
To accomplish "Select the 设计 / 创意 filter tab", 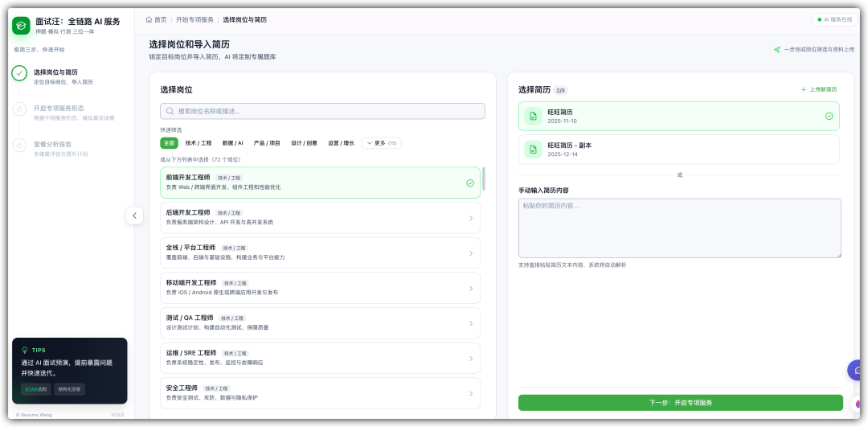I will 305,143.
